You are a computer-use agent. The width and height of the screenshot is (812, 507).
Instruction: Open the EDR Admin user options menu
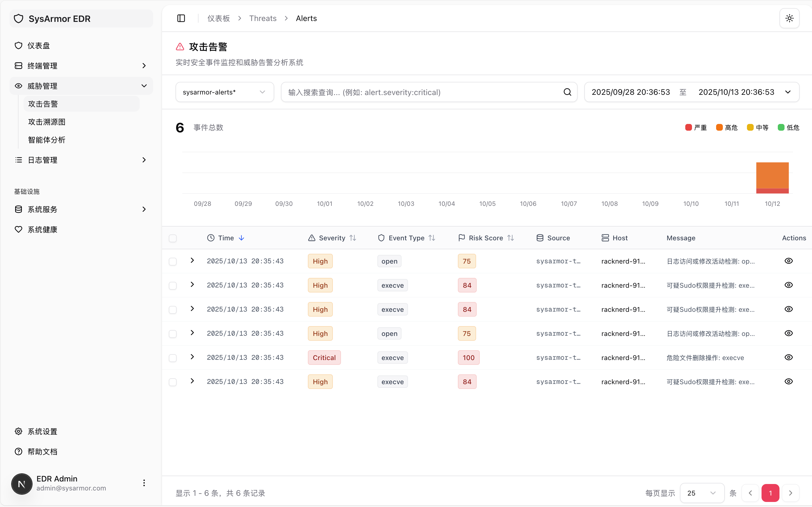[x=144, y=483]
